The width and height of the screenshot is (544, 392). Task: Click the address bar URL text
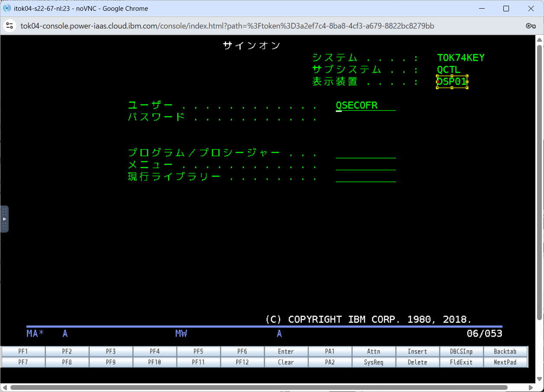click(x=227, y=26)
